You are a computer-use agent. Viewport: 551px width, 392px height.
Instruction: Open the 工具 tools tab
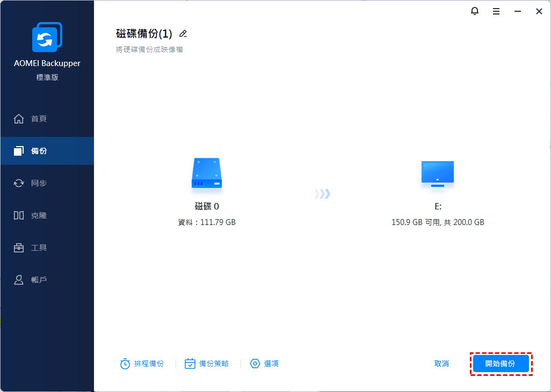[47, 248]
